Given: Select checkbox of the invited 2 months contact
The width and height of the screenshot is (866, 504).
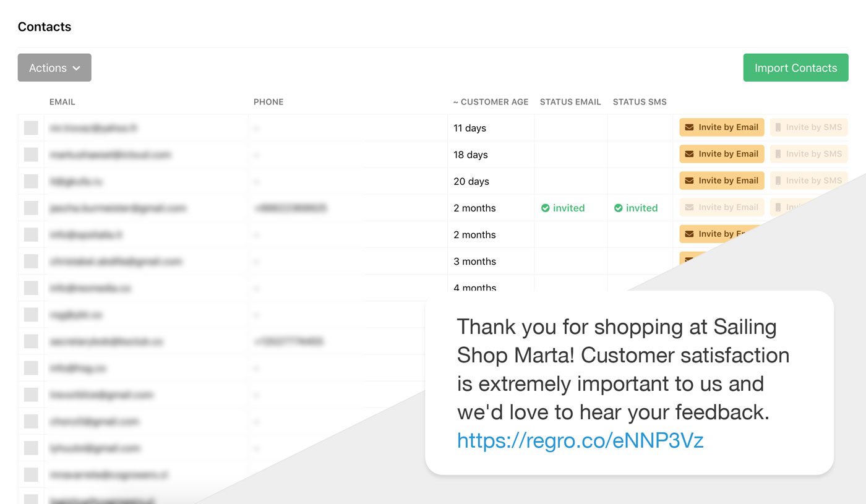Looking at the screenshot, I should (31, 208).
